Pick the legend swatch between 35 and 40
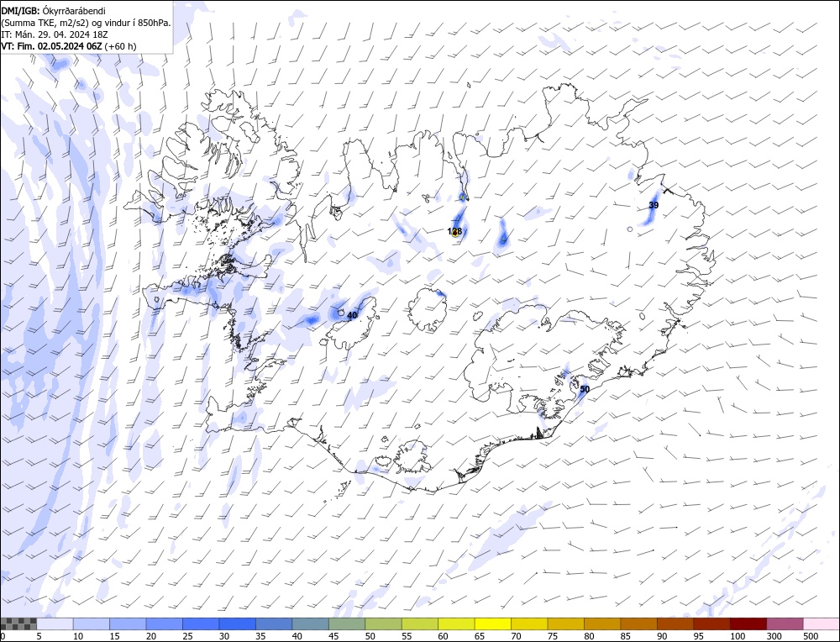 (x=275, y=624)
